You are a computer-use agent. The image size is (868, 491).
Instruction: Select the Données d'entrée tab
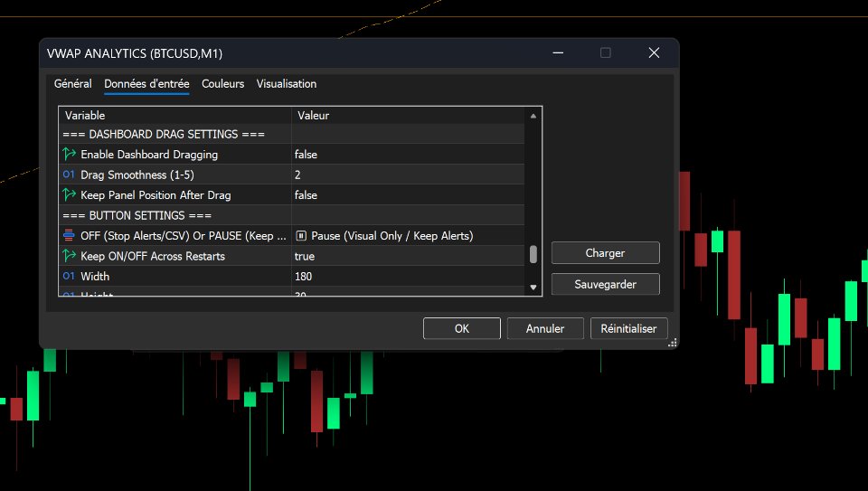tap(146, 83)
